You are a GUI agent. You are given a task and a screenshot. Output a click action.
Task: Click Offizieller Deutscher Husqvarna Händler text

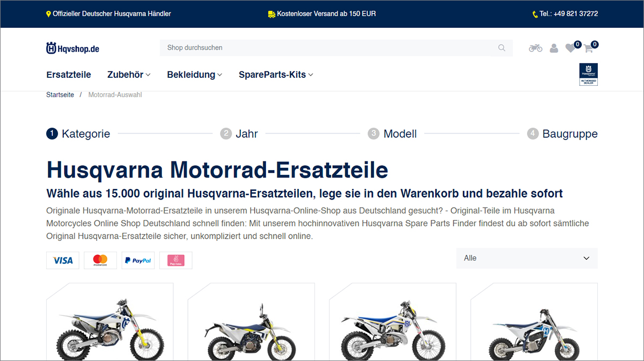coord(112,14)
